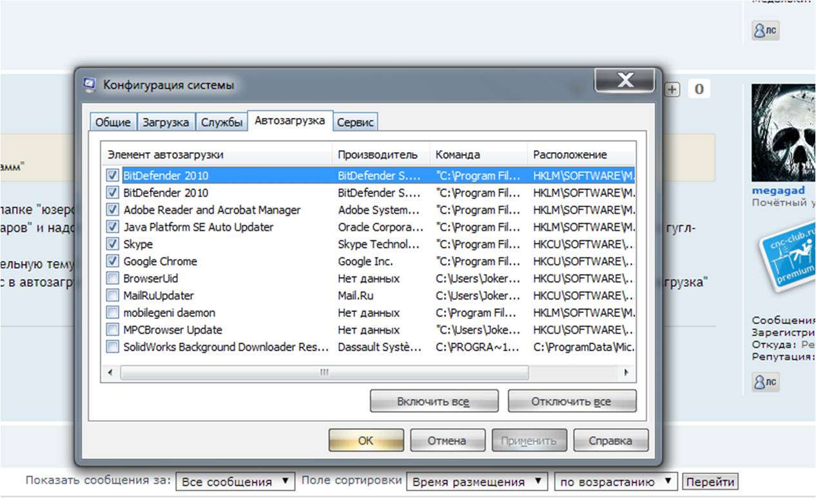Click the C:\ProgramData\Mic. location cell
Viewport: 816px width, 504px height.
tap(584, 347)
